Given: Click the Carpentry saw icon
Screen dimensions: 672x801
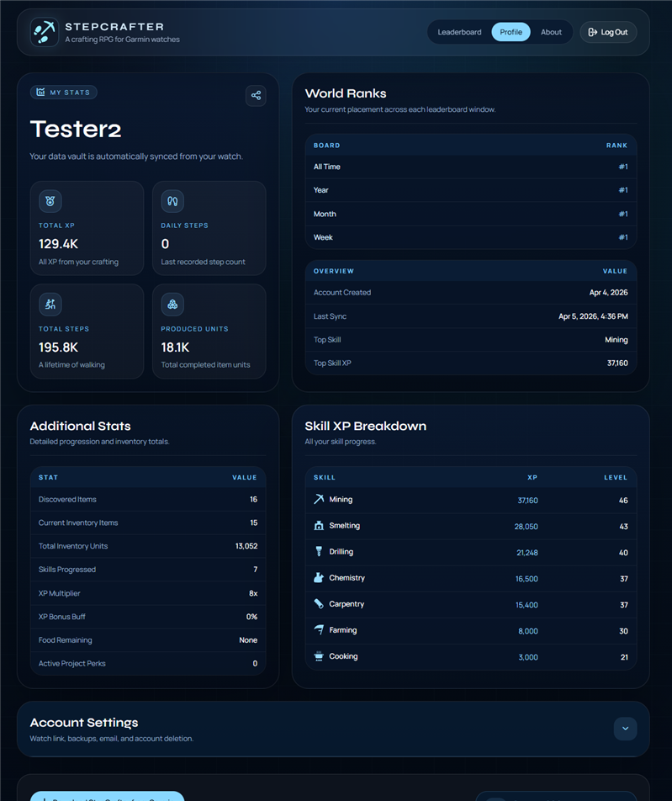Looking at the screenshot, I should tap(319, 604).
